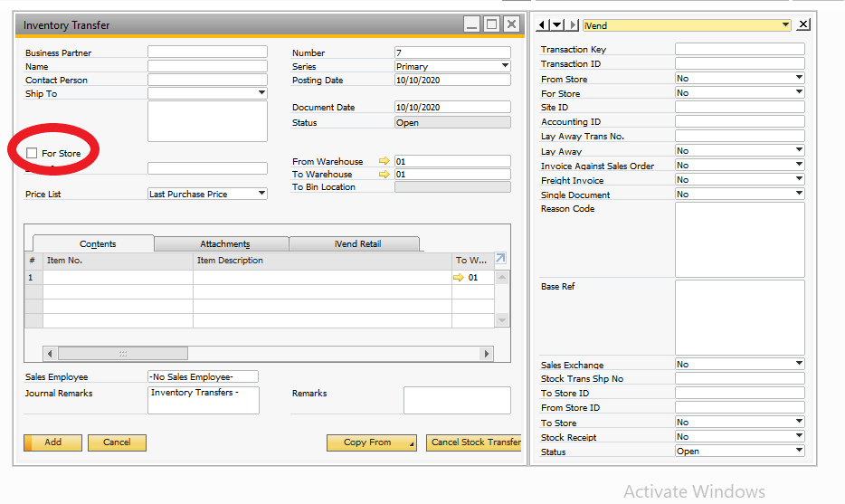
Task: Open the iVend Retail tab
Action: [355, 244]
